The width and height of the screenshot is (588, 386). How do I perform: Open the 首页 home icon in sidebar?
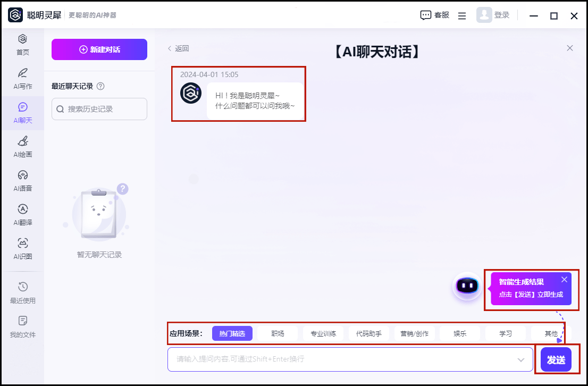(22, 39)
